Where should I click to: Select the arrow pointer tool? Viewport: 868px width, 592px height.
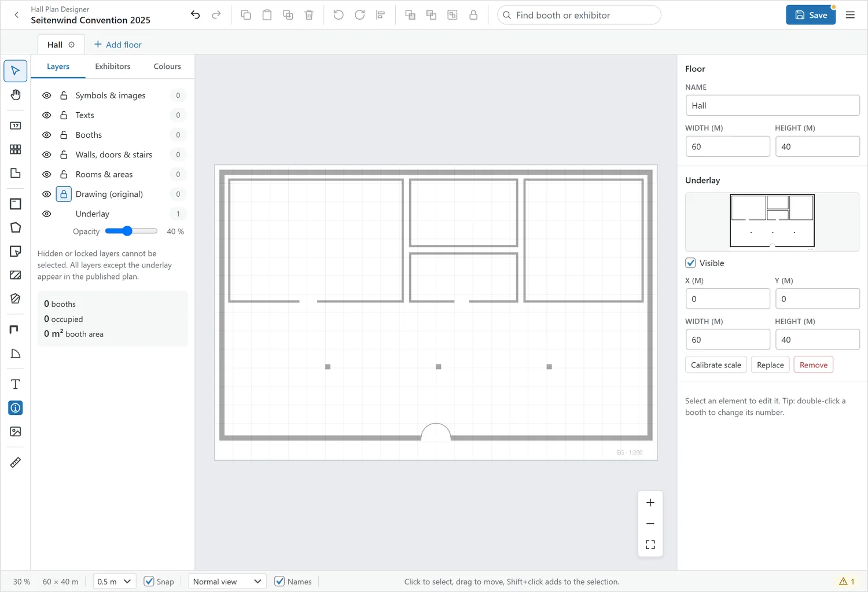(16, 71)
